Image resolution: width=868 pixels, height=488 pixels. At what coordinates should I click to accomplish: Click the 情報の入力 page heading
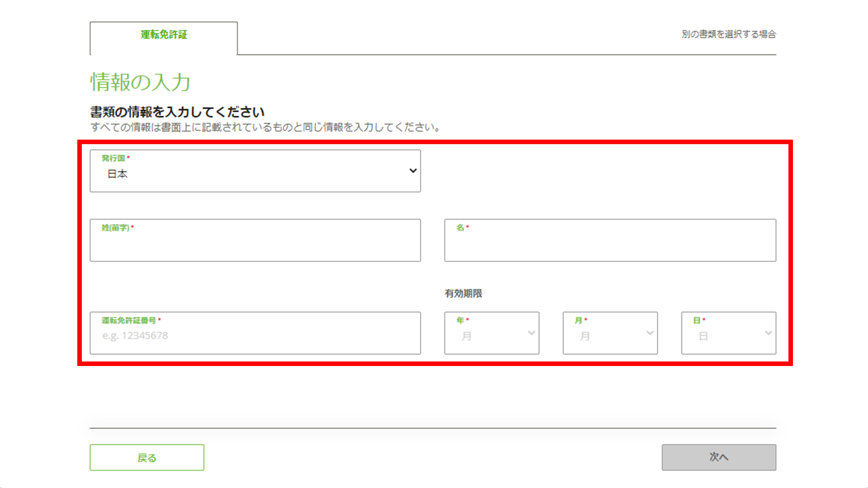pyautogui.click(x=140, y=82)
